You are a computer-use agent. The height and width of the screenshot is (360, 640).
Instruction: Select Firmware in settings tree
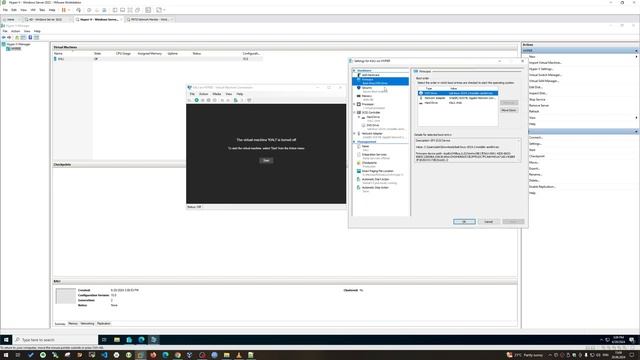pos(380,81)
